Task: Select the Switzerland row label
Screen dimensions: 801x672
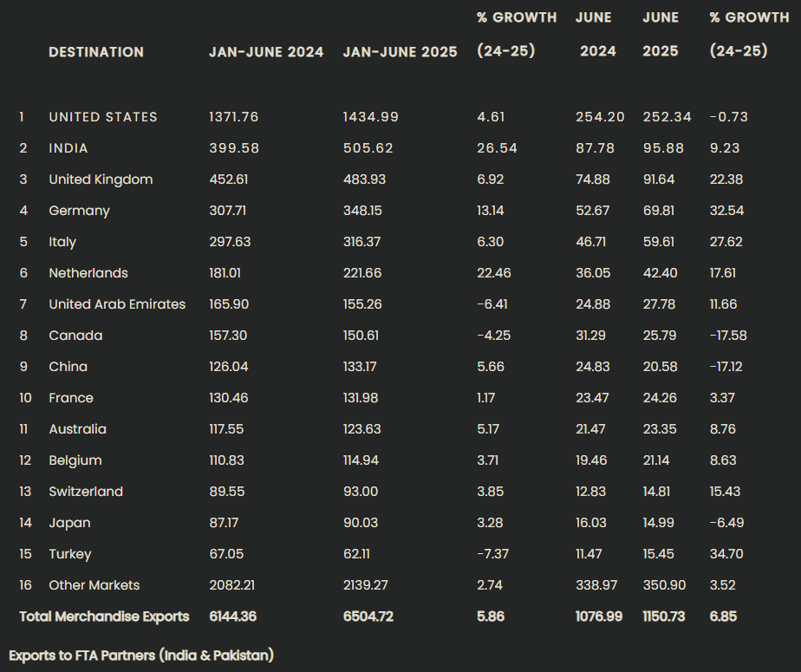Action: point(86,491)
